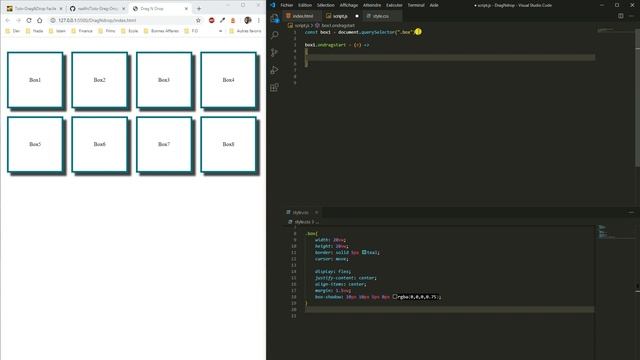
Task: Open the Edition menu
Action: pyautogui.click(x=304, y=5)
